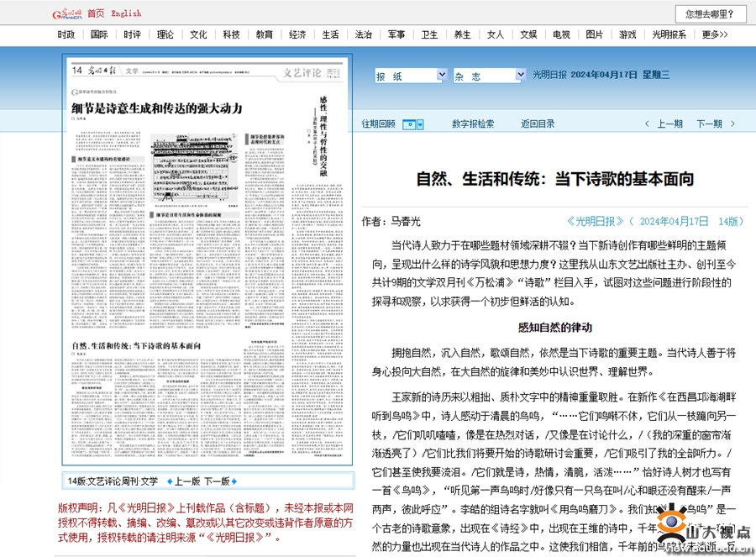Click the 您想去哪里？ box
756x557 pixels.
(710, 14)
